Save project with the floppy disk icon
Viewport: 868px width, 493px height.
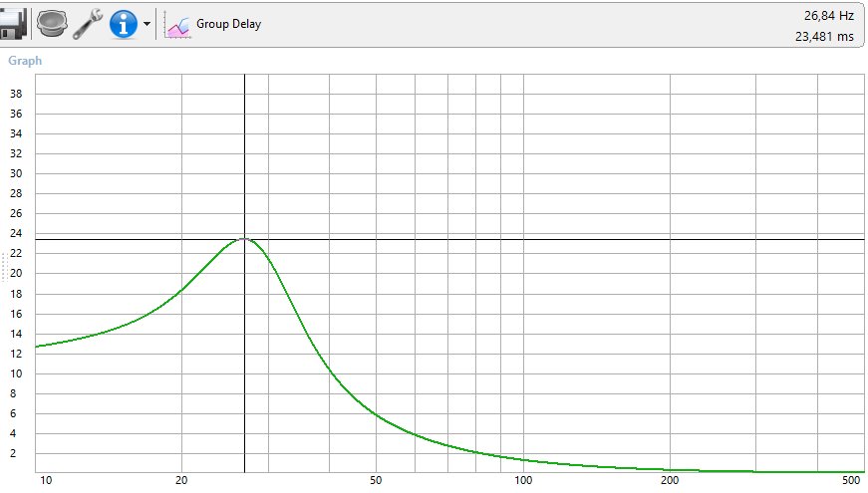tap(12, 24)
